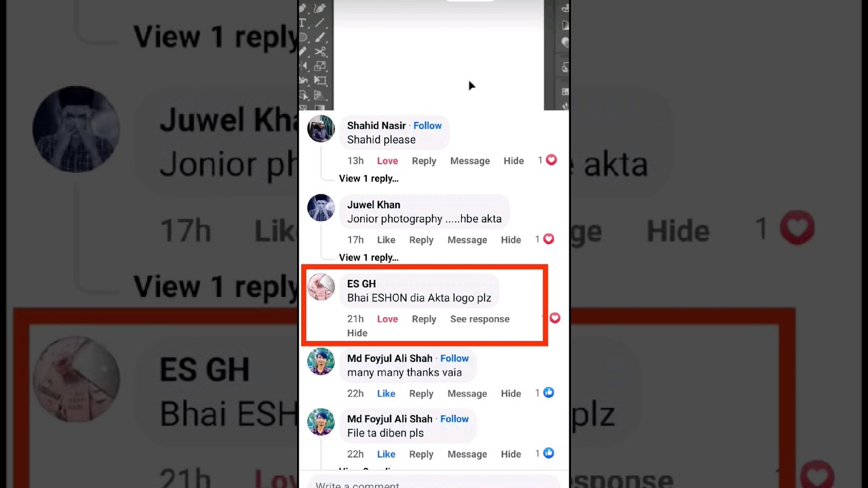
Task: Toggle Love on Shahid Nasir's comment
Action: pyautogui.click(x=387, y=161)
